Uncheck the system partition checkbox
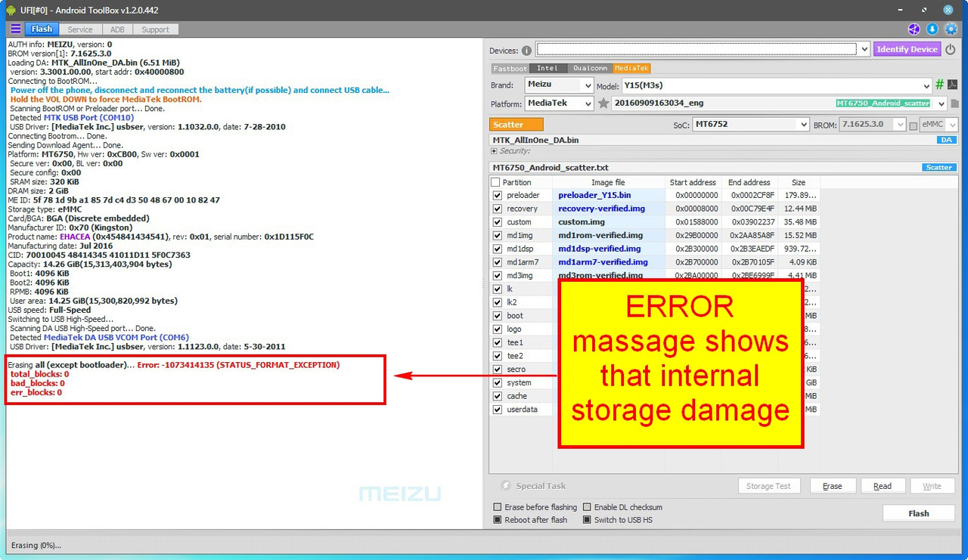The width and height of the screenshot is (968, 560). 497,383
